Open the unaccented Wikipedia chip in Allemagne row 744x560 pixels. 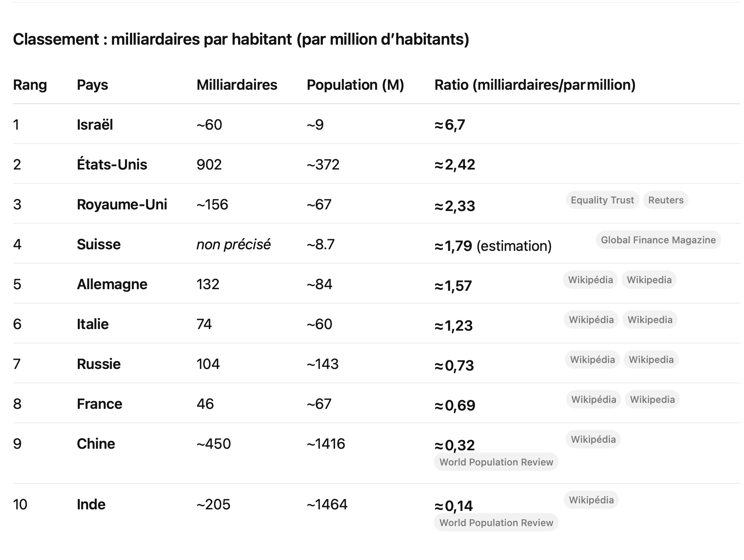649,280
